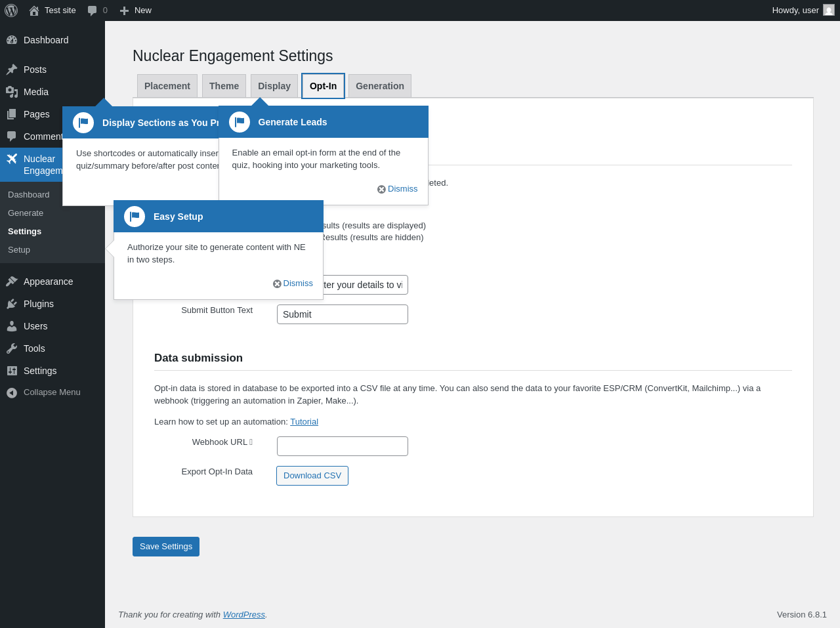Open the automation Tutorial link
Viewport: 840px width, 628px height.
pyautogui.click(x=304, y=422)
